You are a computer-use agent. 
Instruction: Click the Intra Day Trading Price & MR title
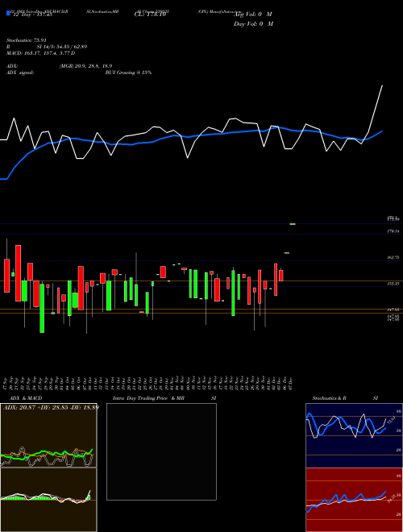(x=148, y=398)
